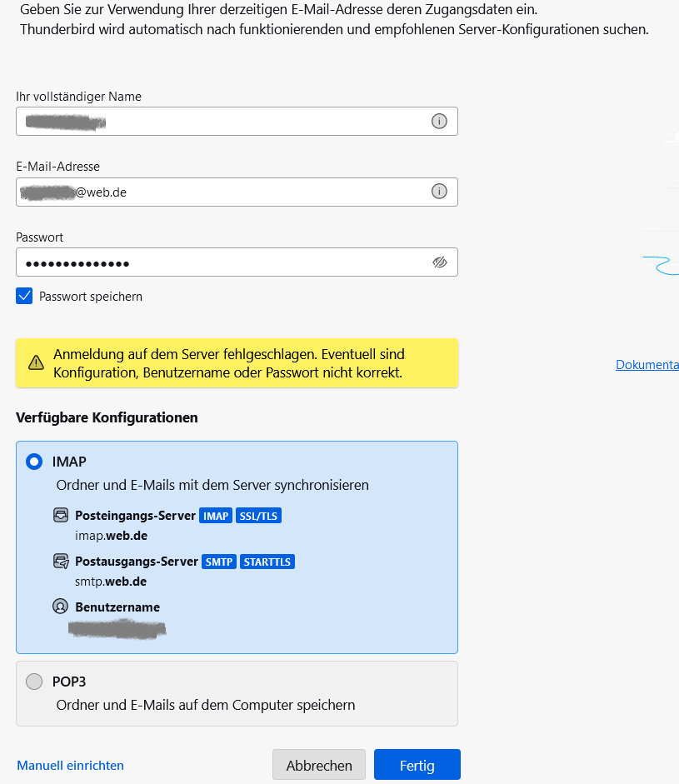Viewport: 679px width, 784px height.
Task: Click the IMAP protocol badge
Action: click(216, 516)
